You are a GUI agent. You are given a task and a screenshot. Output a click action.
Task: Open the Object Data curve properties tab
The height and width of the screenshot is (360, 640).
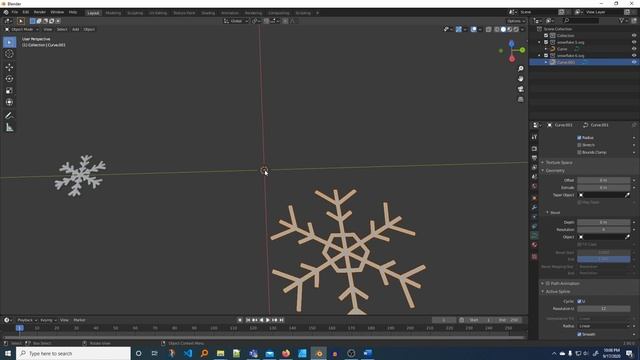[534, 236]
